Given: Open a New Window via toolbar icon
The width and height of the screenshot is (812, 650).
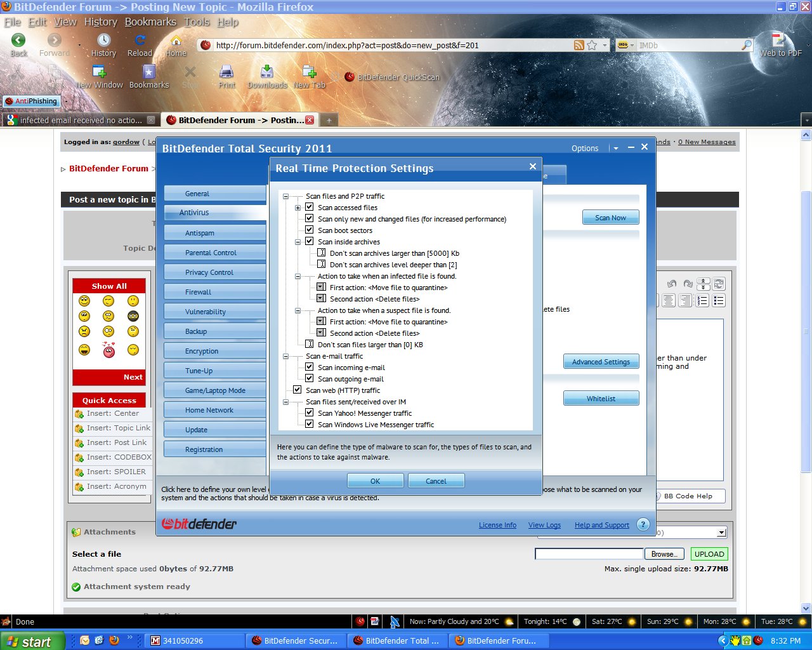Looking at the screenshot, I should (99, 72).
